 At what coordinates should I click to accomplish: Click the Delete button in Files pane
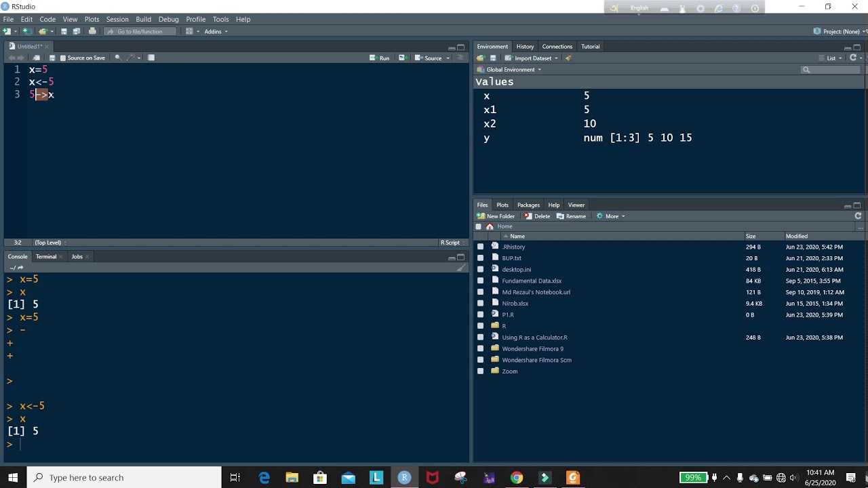[537, 216]
